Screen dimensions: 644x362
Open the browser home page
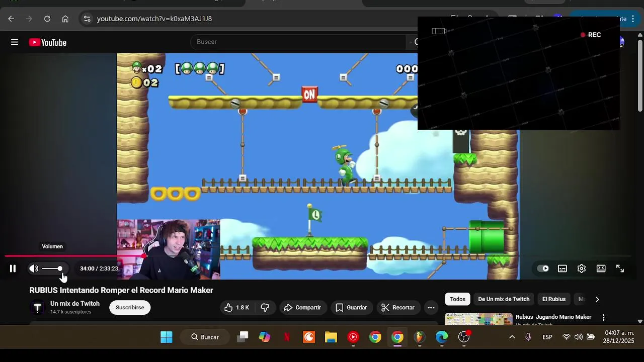65,19
